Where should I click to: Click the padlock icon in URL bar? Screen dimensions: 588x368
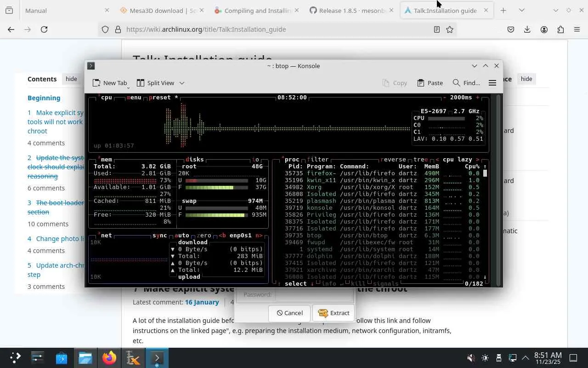point(118,29)
